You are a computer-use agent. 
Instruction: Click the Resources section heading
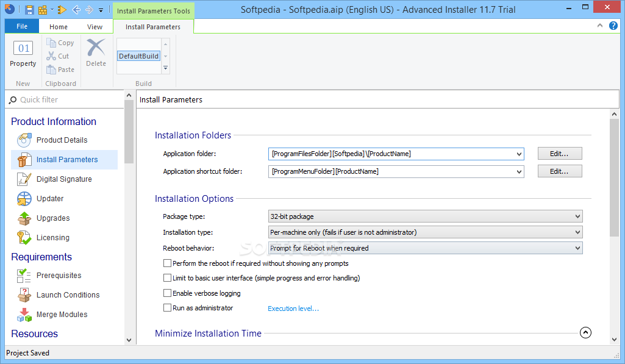pos(34,334)
